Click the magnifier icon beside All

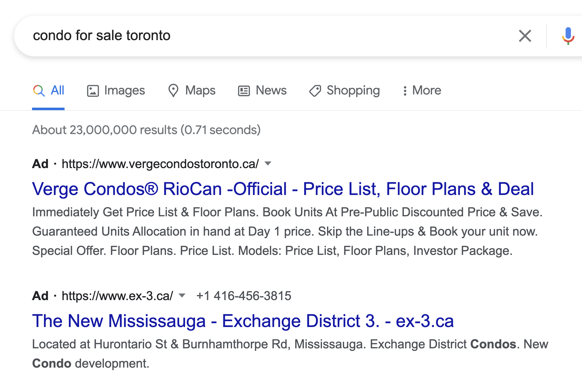pyautogui.click(x=39, y=91)
